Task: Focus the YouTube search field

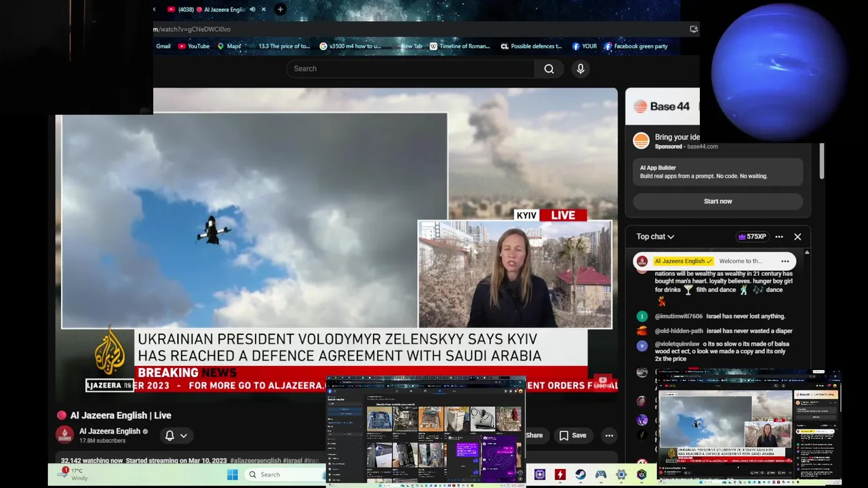Action: coord(410,68)
